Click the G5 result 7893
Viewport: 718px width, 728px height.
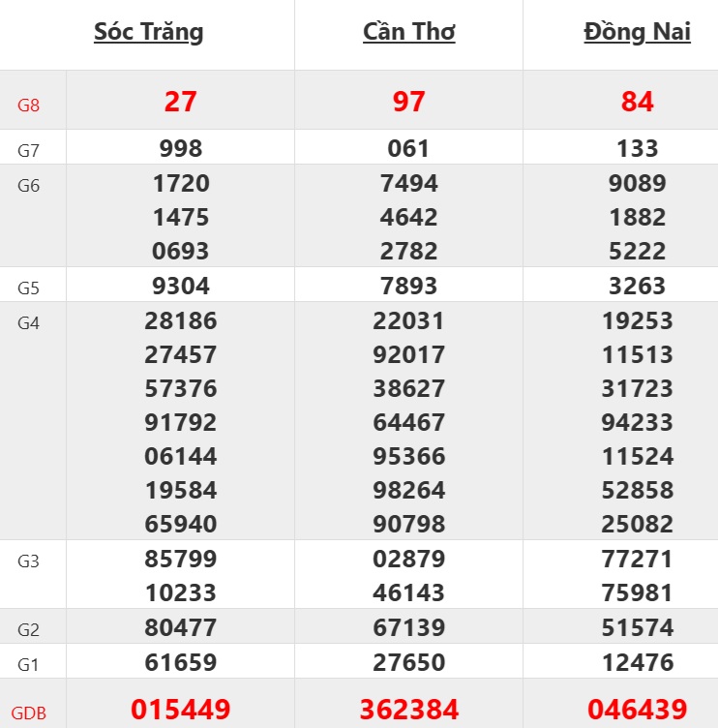coord(409,286)
